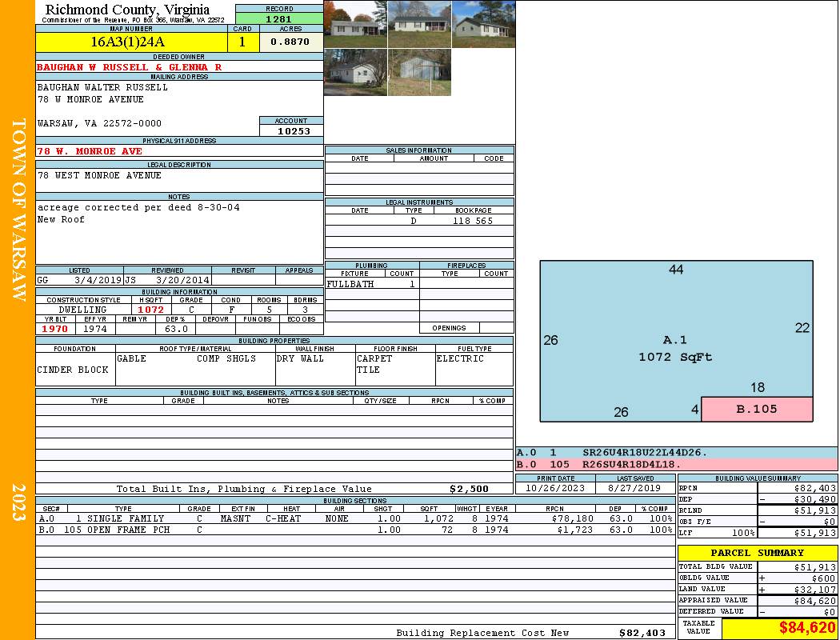Image resolution: width=840 pixels, height=640 pixels.
Task: Select sketch code R26SU4R18D4L18
Action: 631,464
